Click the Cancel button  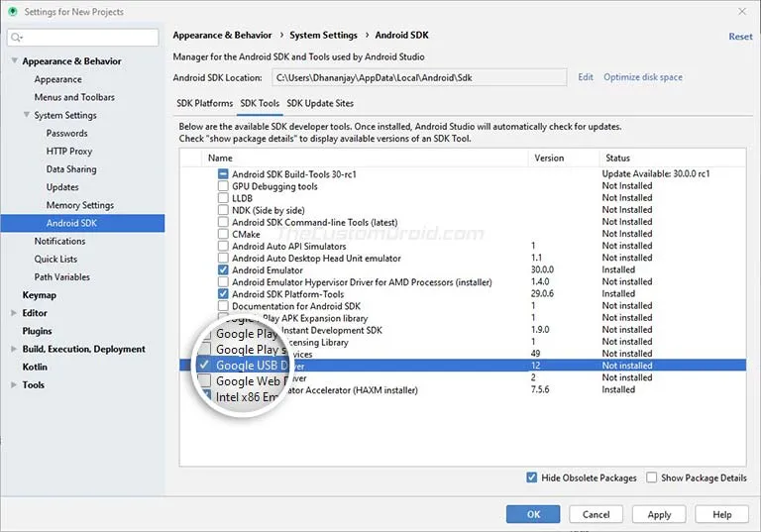pos(596,514)
